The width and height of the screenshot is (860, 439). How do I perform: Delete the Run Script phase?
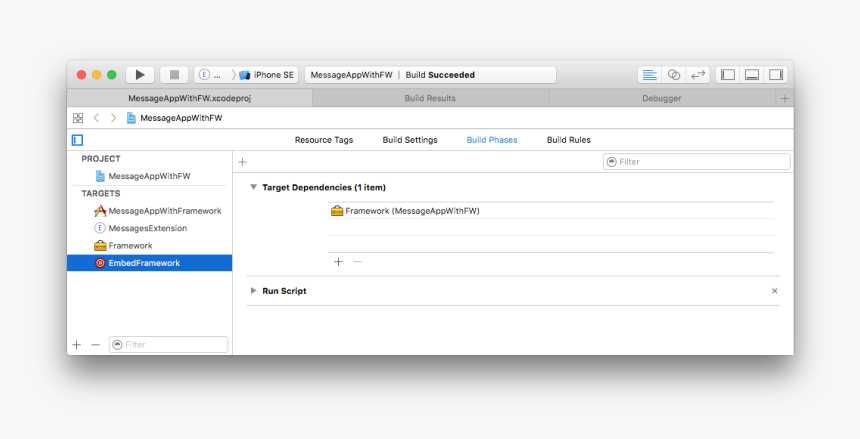(774, 291)
